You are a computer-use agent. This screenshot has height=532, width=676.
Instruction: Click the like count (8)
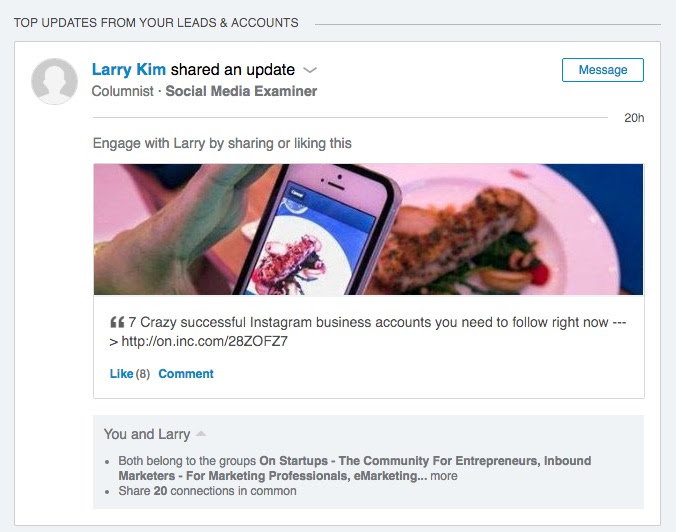(x=143, y=373)
